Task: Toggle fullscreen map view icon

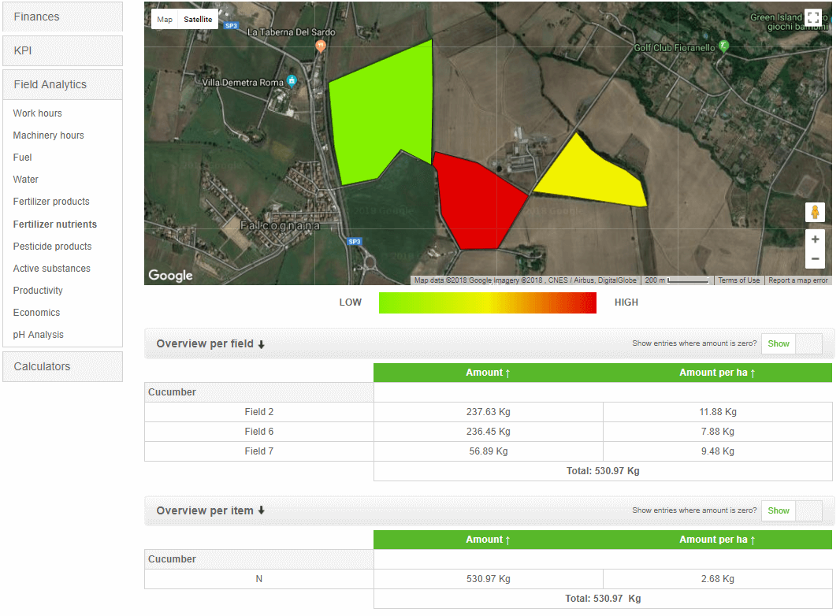Action: (x=814, y=17)
